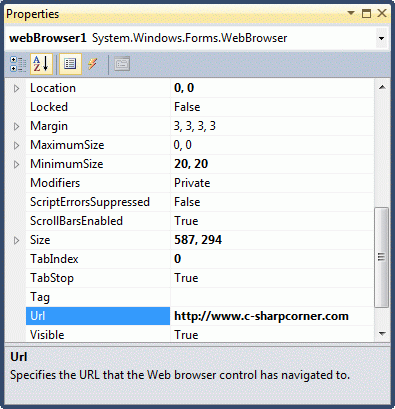
Task: Select the ScrollBarsEnabled property name
Action: (76, 221)
